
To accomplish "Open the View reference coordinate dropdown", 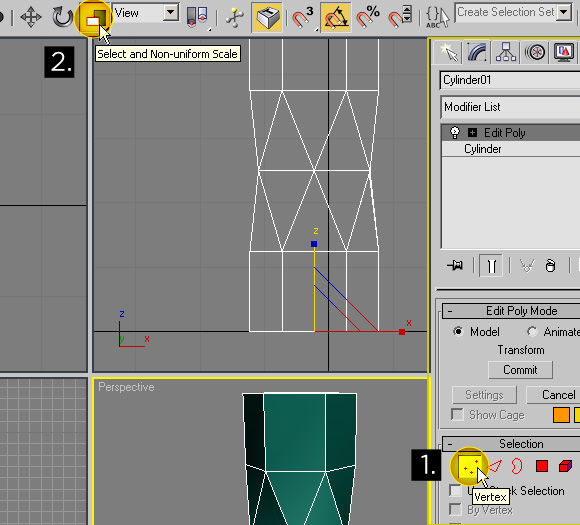I will tap(171, 13).
